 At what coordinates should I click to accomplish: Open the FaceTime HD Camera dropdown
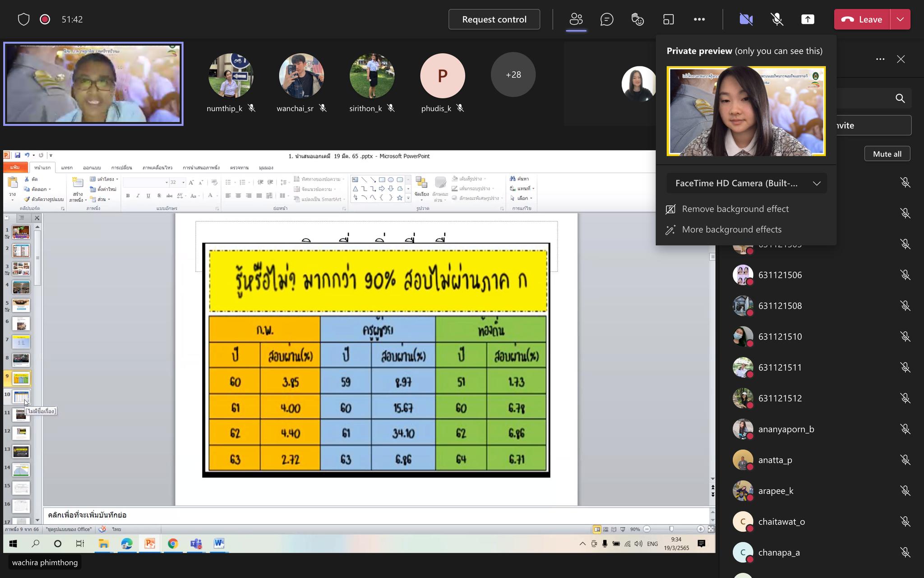pyautogui.click(x=746, y=183)
